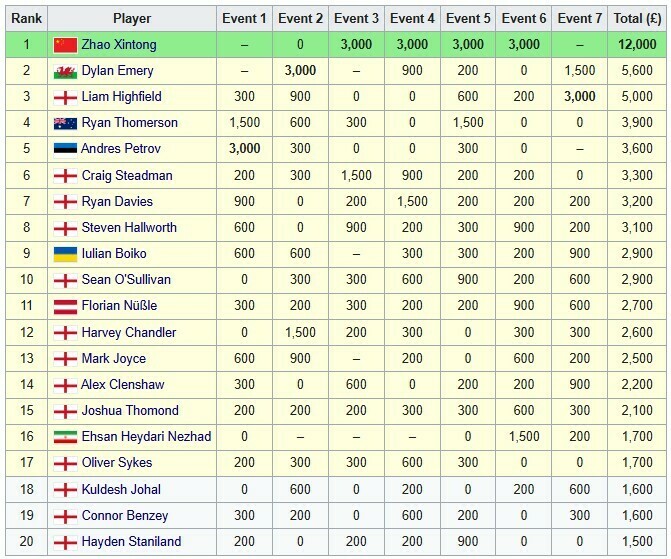Click the Estonia flag next to Andres Petrov
This screenshot has width=671, height=559.
65,149
